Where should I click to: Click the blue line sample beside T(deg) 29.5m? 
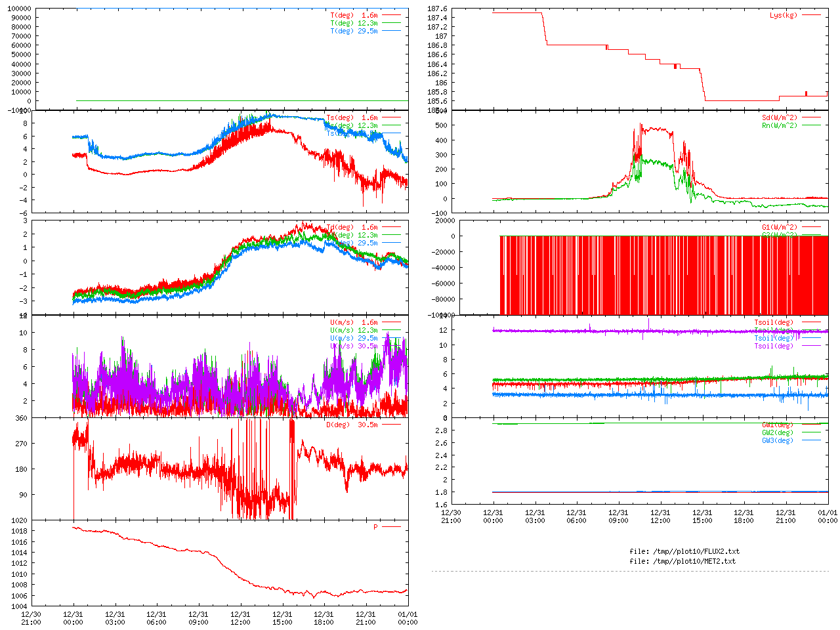(x=391, y=31)
